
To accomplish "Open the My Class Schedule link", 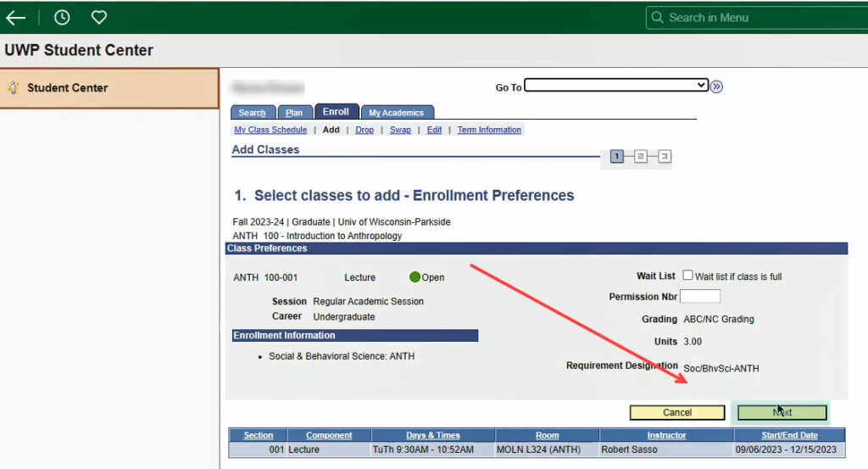I will tap(270, 130).
